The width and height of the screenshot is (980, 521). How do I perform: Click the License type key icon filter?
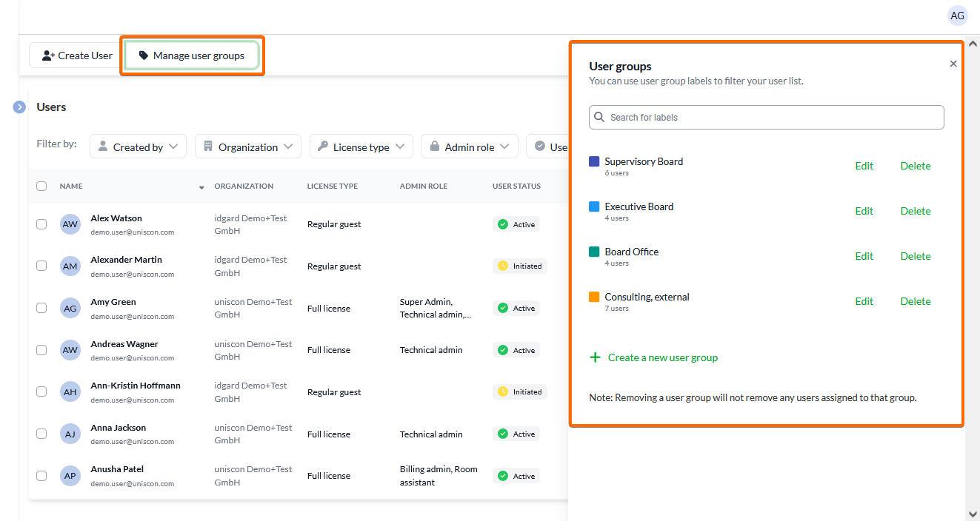324,146
